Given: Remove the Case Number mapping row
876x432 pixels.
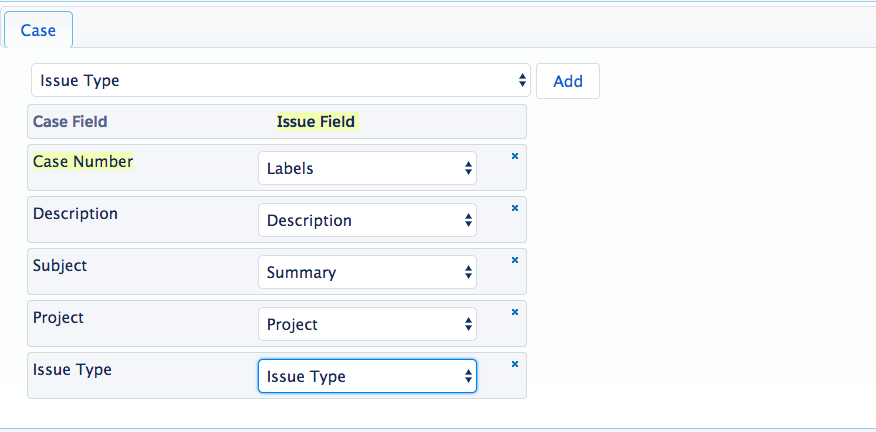Looking at the screenshot, I should point(515,156).
